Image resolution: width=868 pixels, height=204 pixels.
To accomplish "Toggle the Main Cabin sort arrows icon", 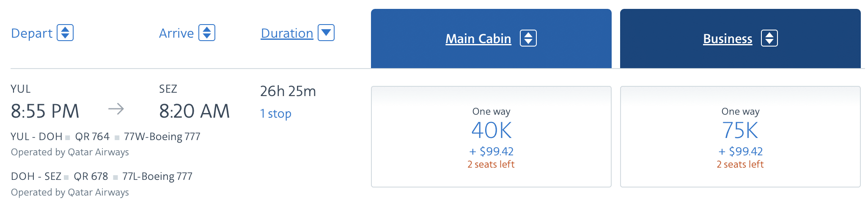I will click(x=528, y=38).
